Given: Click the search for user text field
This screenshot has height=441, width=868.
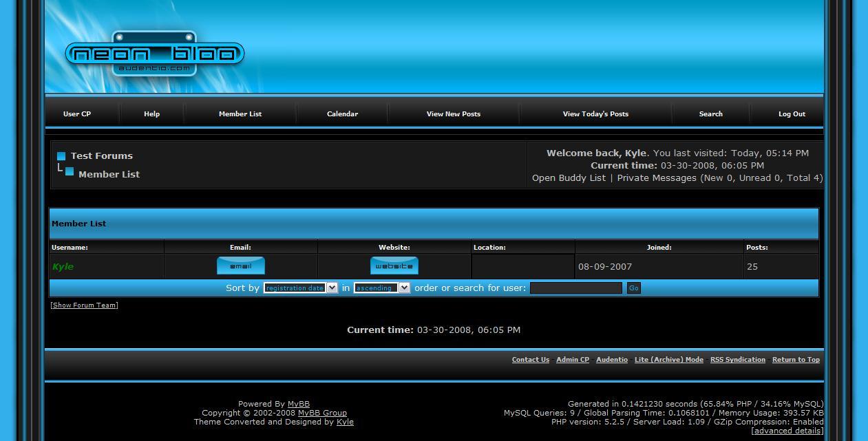Looking at the screenshot, I should click(x=575, y=288).
